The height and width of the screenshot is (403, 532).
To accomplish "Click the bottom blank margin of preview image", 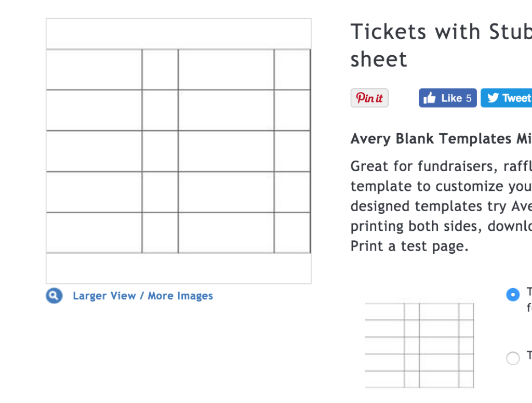I will click(x=179, y=268).
